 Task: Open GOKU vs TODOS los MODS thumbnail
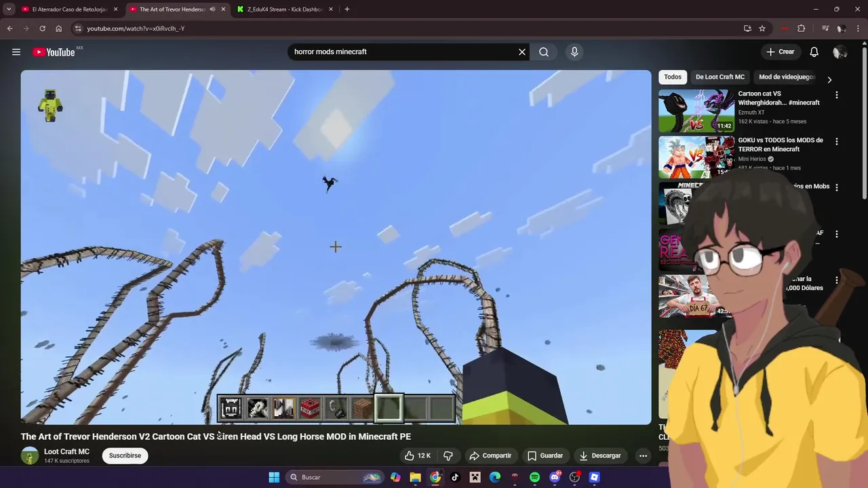tap(696, 157)
